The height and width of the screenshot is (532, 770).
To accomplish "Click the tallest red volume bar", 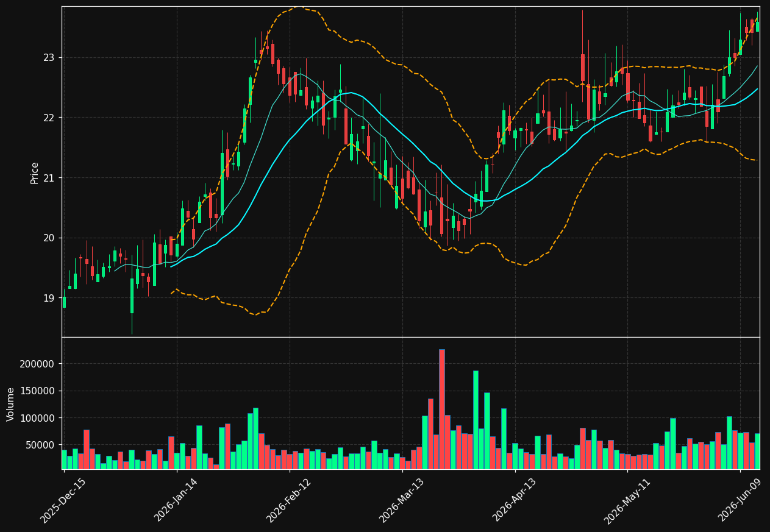I will tap(441, 409).
